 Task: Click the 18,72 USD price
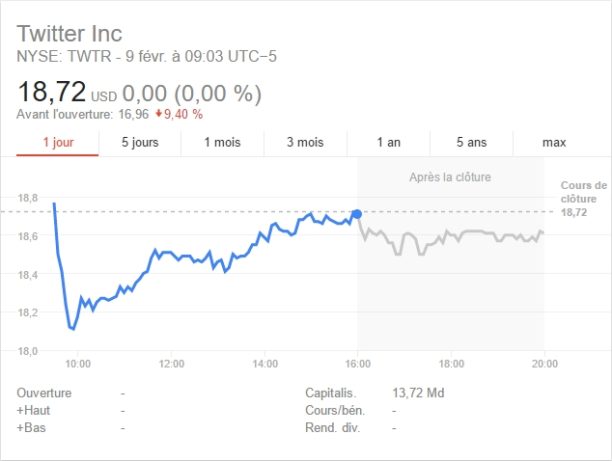[x=51, y=93]
